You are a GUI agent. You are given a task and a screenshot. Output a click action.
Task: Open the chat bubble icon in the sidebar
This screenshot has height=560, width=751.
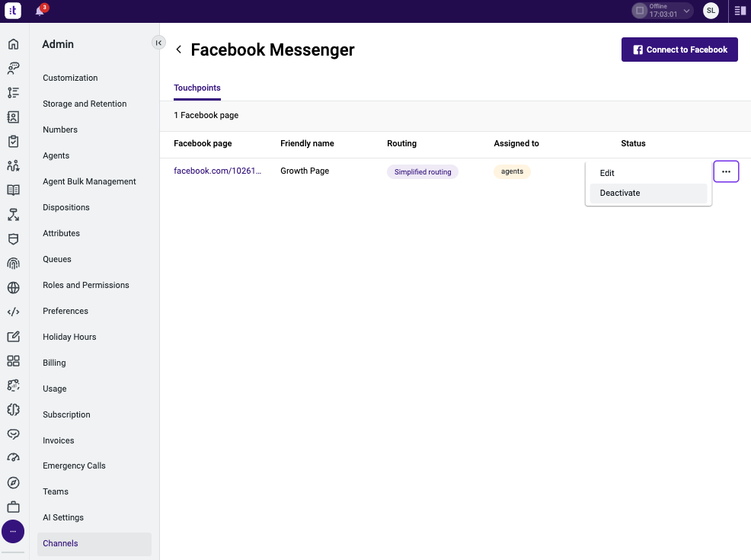(14, 434)
